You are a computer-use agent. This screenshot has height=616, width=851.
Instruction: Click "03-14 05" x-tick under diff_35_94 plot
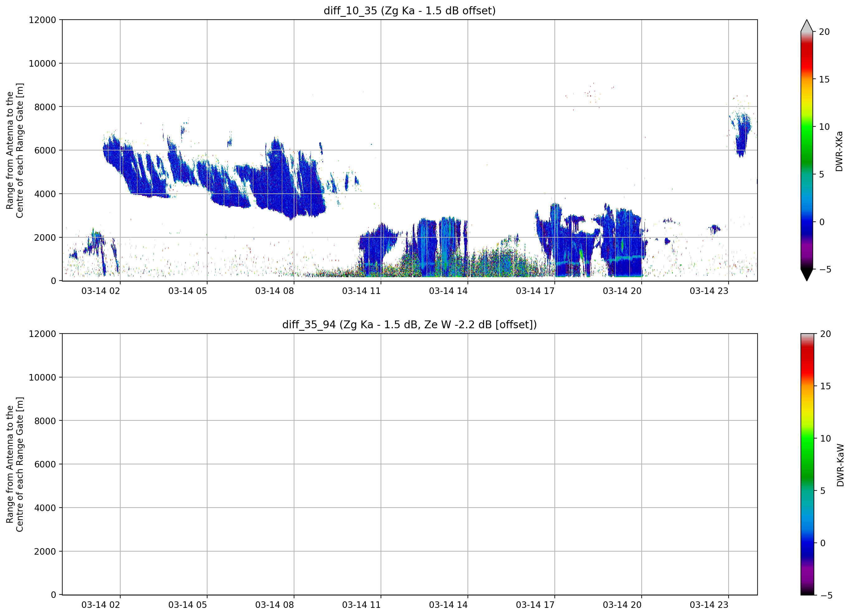coord(187,605)
